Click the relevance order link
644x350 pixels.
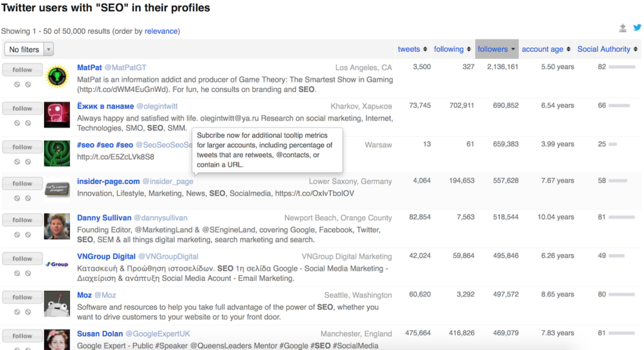161,31
